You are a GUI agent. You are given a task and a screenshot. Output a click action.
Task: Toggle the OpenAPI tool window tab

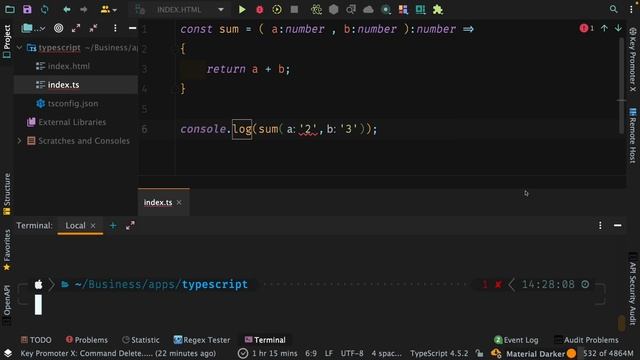[7, 305]
